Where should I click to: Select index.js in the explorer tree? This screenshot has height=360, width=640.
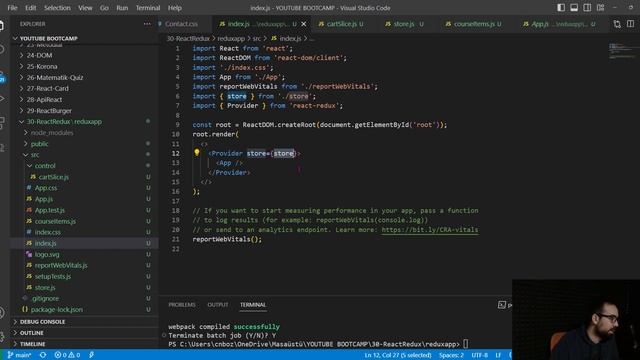click(45, 243)
